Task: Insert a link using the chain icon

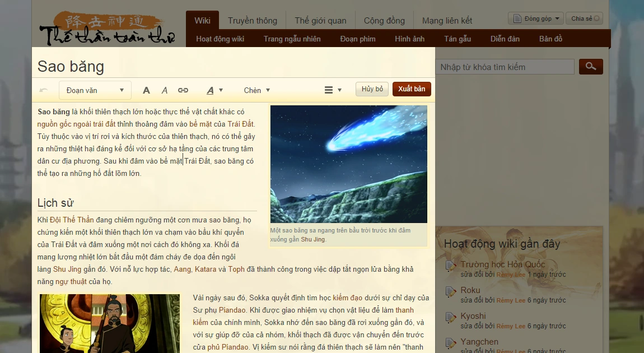Action: [183, 90]
